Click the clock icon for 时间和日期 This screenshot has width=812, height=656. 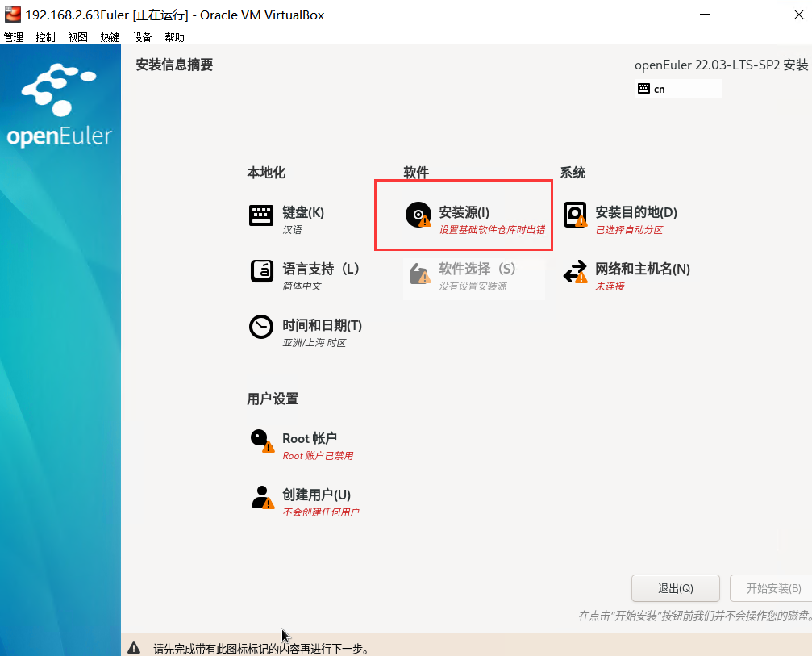[x=261, y=327]
